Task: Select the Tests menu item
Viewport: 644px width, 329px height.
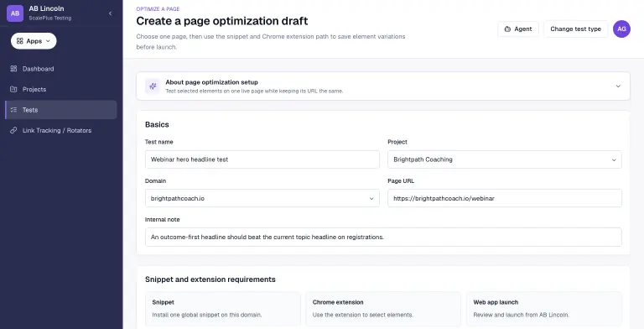Action: pyautogui.click(x=60, y=110)
